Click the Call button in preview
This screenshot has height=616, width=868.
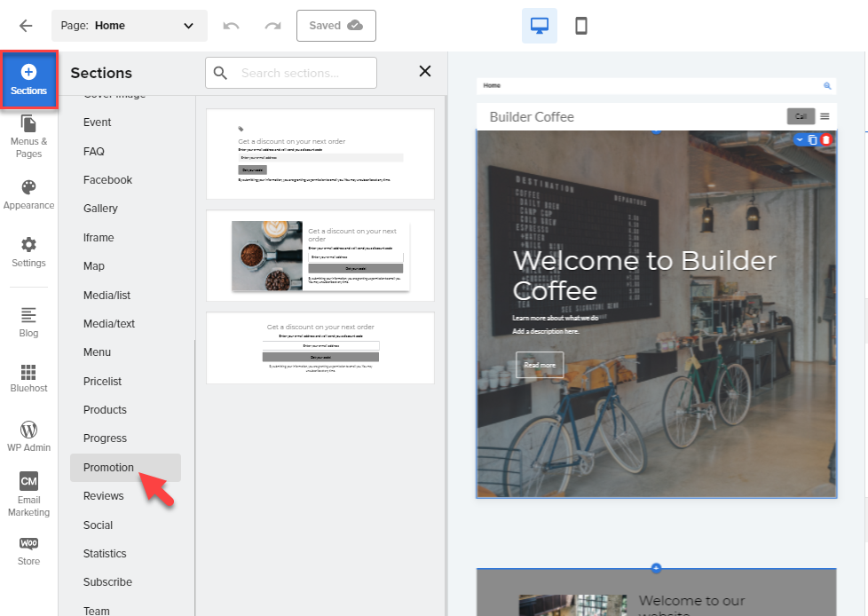tap(801, 116)
